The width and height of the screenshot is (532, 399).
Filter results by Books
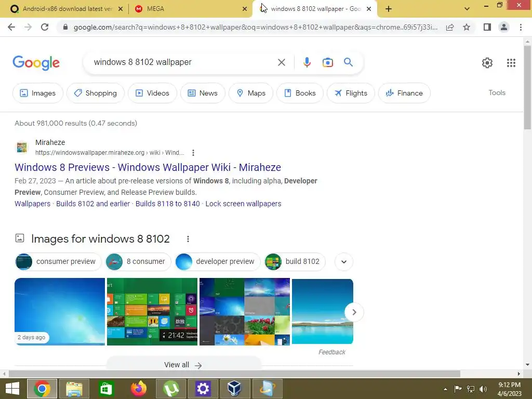click(300, 93)
